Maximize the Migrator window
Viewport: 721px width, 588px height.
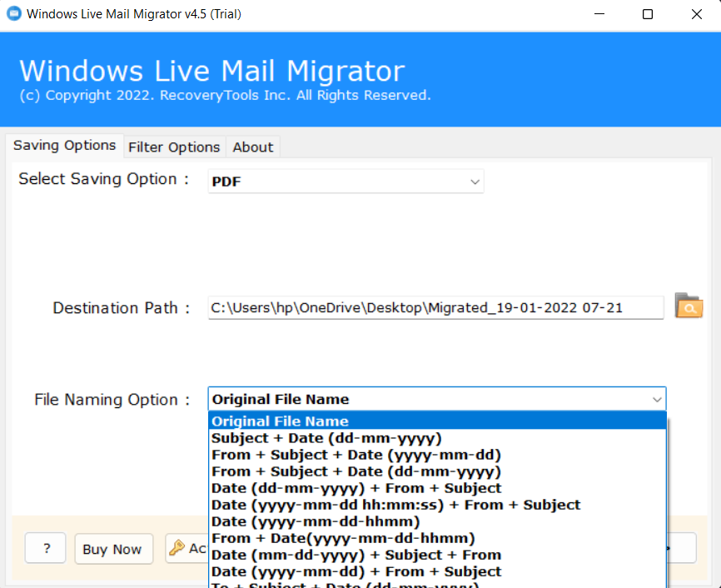coord(648,14)
